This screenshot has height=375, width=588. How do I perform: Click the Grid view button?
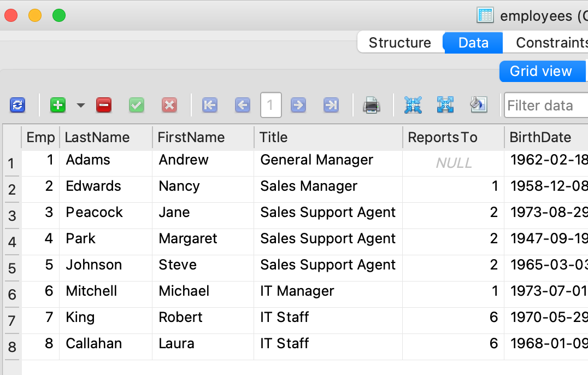542,71
